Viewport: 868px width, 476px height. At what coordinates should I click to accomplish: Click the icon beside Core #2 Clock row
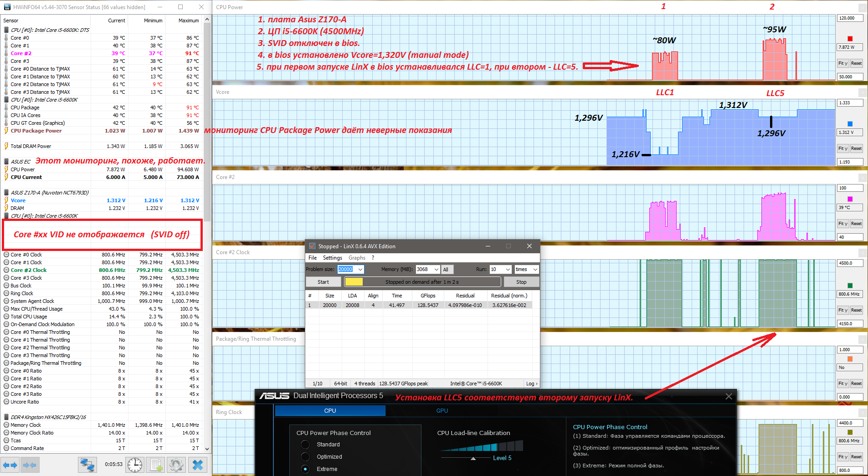tap(6, 270)
